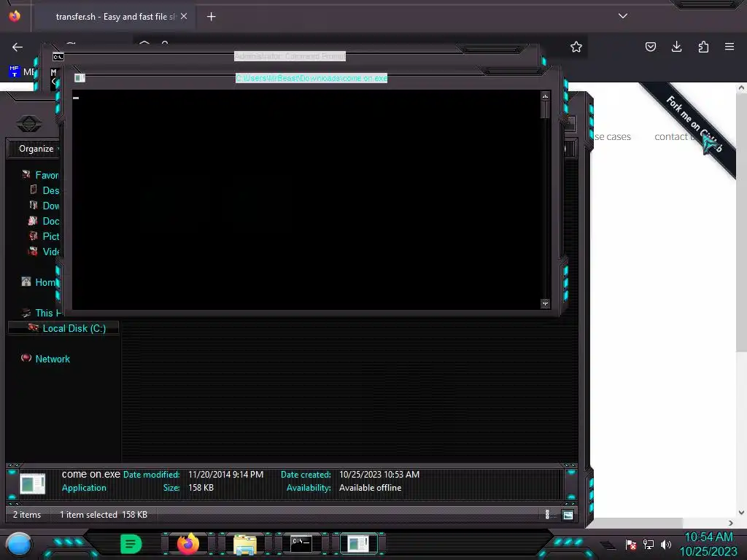Switch to Firefox from the taskbar

tap(187, 544)
